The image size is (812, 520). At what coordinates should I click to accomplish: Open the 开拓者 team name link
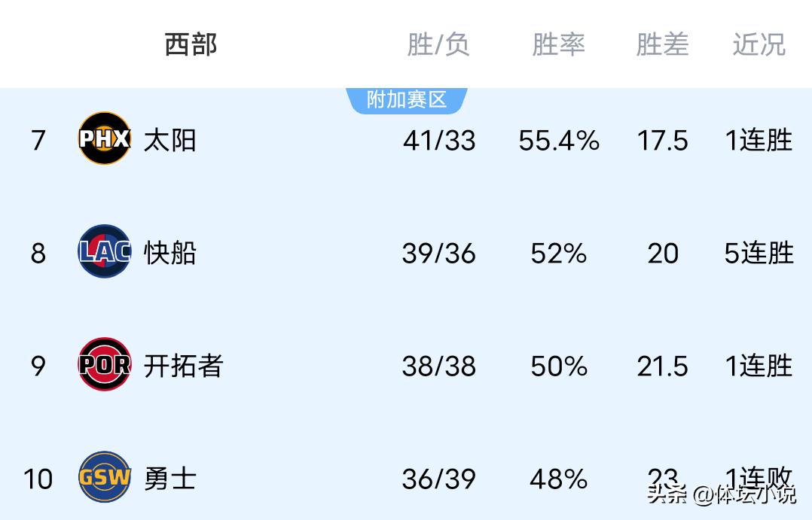183,366
